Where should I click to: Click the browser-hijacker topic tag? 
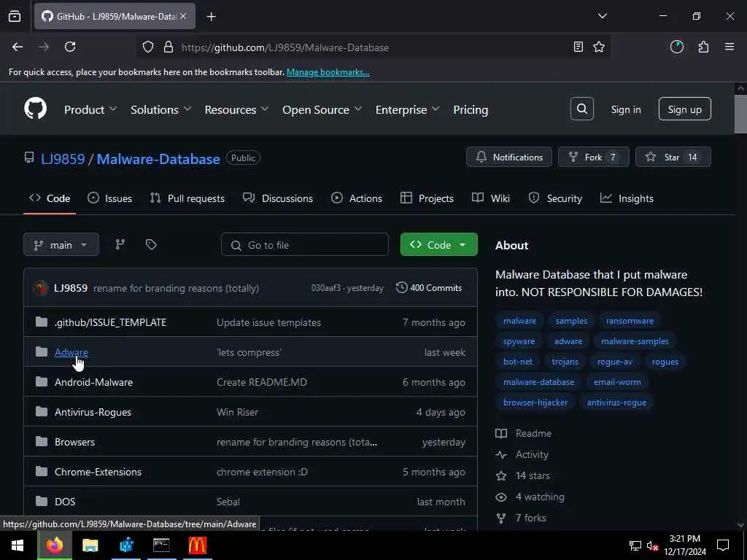(x=535, y=402)
